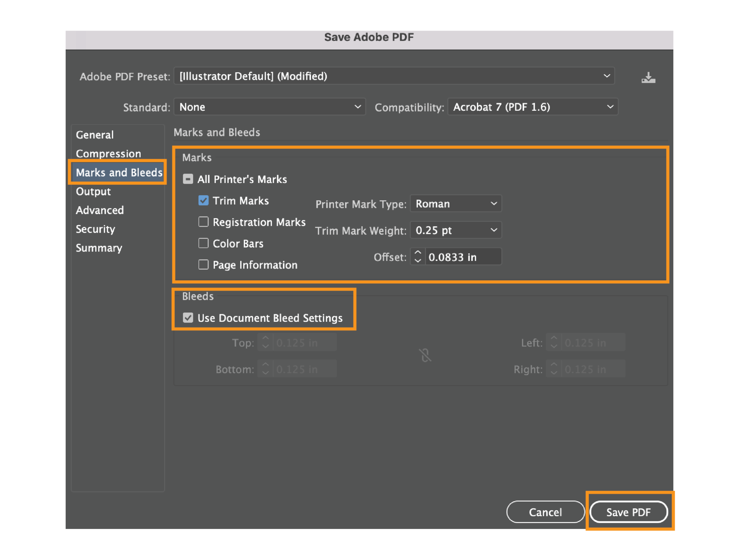Open the Compatibility dropdown

[533, 107]
